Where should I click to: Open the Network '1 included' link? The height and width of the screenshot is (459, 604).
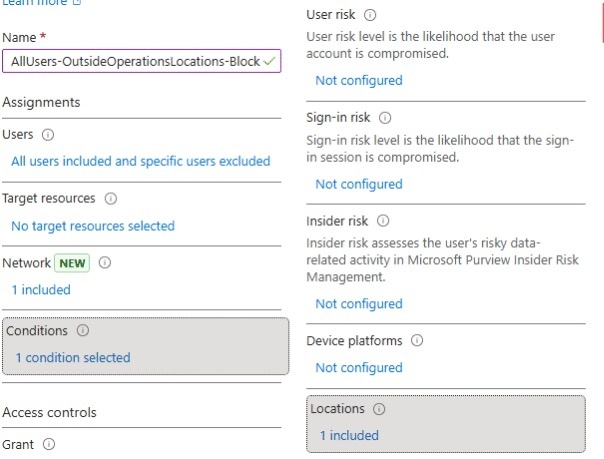tap(41, 290)
